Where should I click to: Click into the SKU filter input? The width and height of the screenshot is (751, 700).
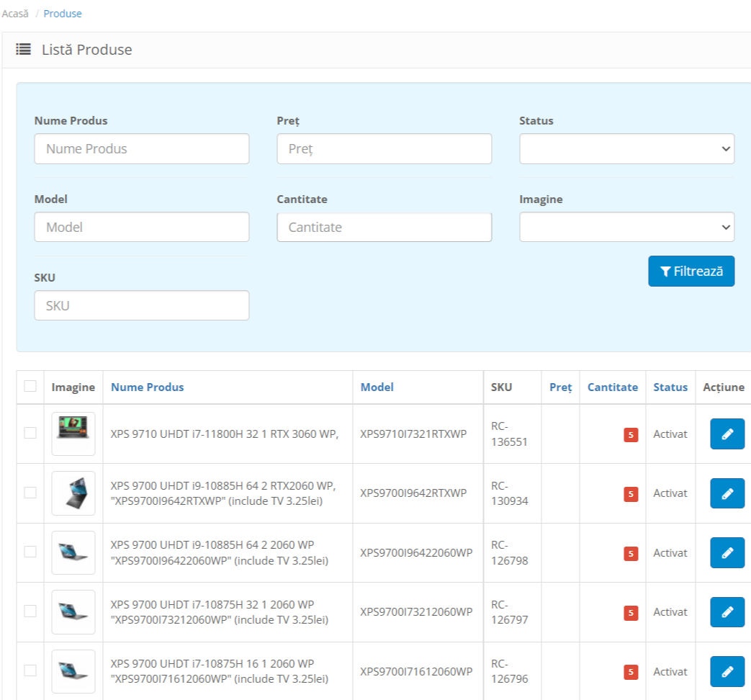(x=141, y=305)
